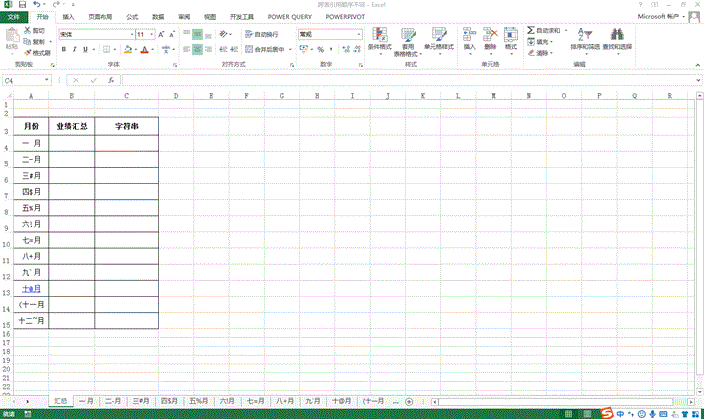Click the red font color swatch
The image size is (704, 419).
[x=144, y=50]
